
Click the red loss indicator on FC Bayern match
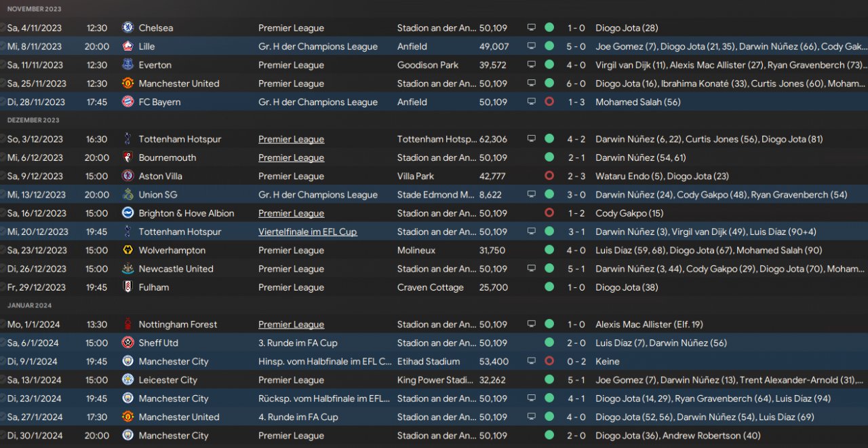pyautogui.click(x=549, y=102)
